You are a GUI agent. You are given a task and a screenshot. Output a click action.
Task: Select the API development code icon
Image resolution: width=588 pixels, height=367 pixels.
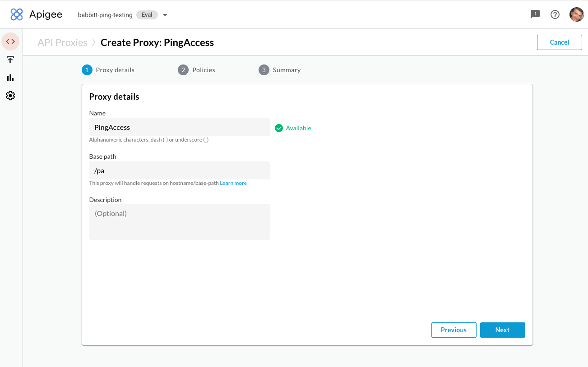pos(10,41)
